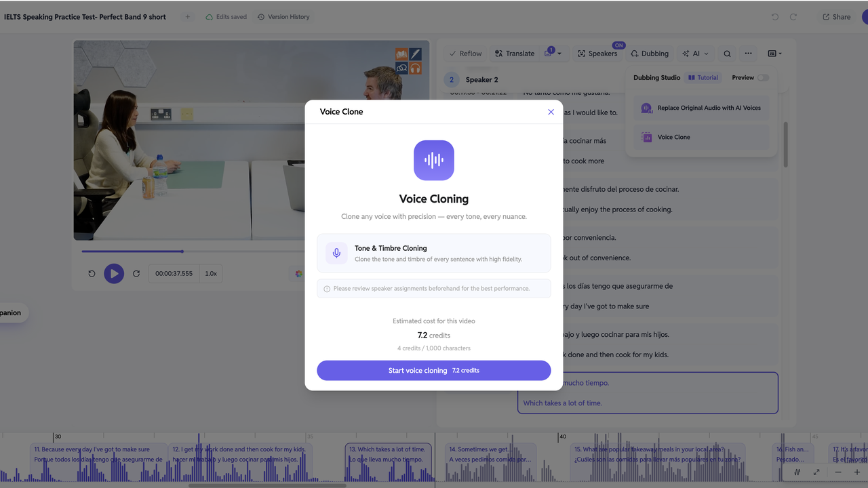Click Start voice cloning button
The width and height of the screenshot is (868, 488).
click(x=434, y=371)
